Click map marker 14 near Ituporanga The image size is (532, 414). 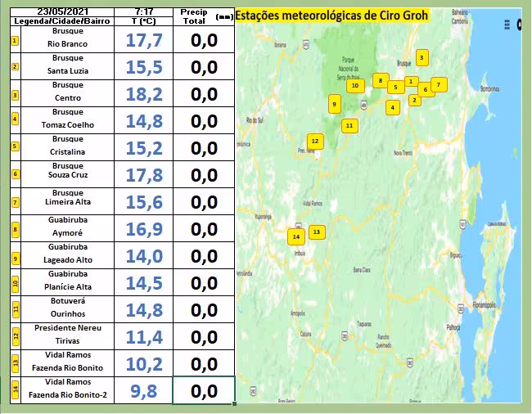pyautogui.click(x=296, y=236)
